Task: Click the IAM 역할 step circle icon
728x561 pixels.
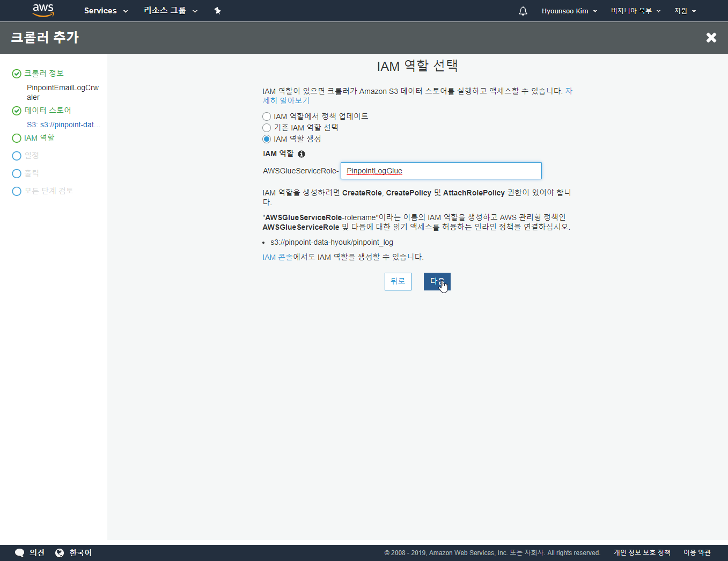Action: pos(17,139)
